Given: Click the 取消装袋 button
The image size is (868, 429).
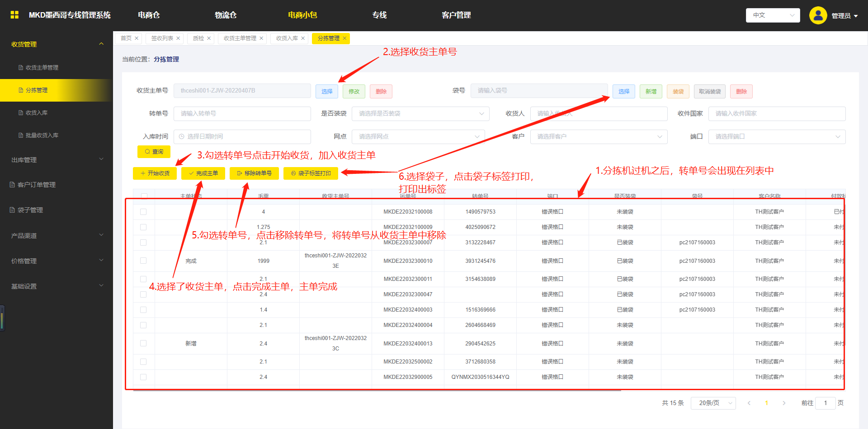Looking at the screenshot, I should (709, 92).
